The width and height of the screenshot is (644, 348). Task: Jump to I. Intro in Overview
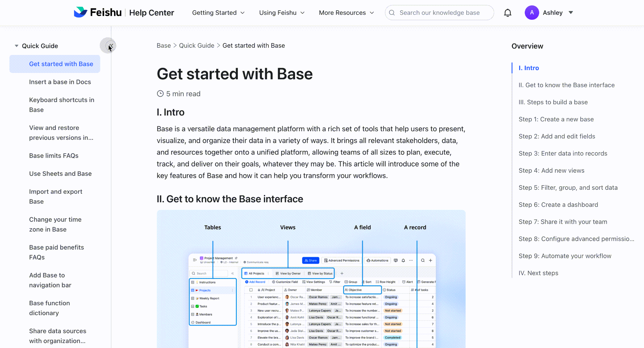[x=529, y=68]
